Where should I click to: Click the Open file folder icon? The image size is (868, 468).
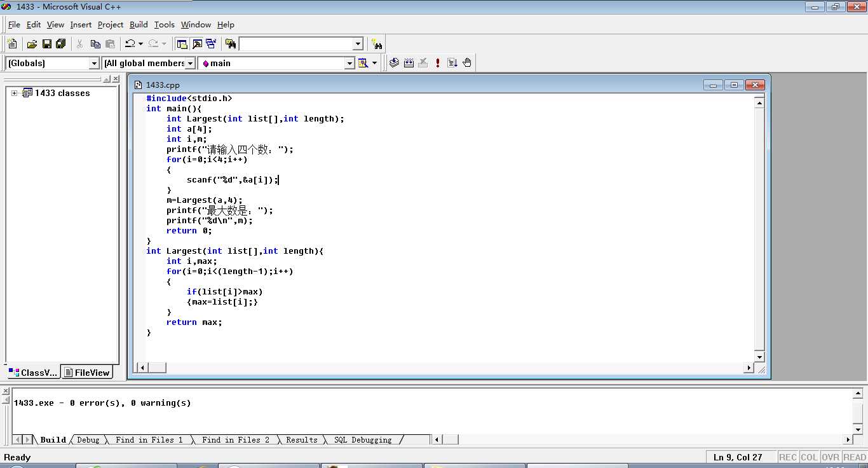click(32, 44)
